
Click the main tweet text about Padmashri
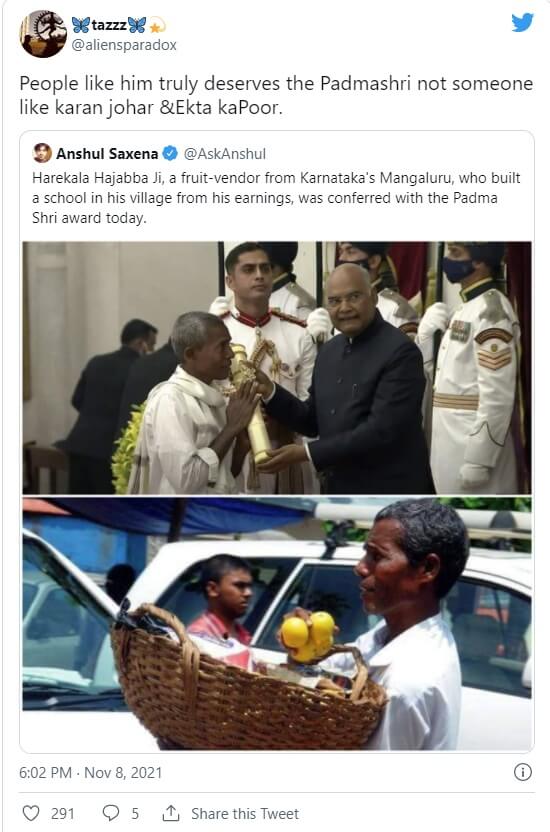[x=276, y=95]
